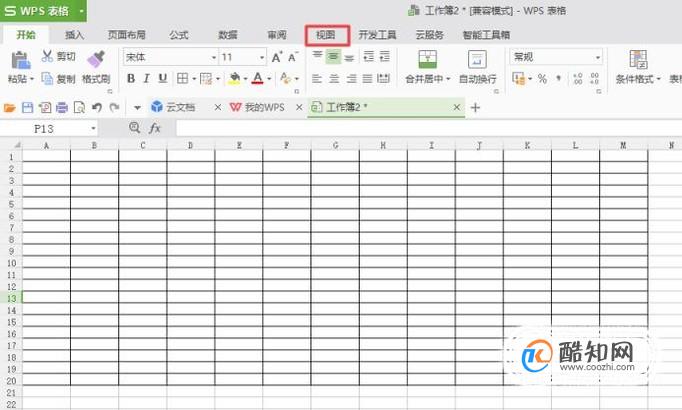
Task: Open the Name Box dropdown P13
Action: click(93, 129)
